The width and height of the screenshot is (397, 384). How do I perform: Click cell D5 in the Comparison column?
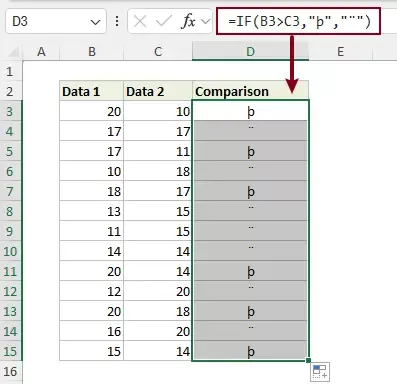pyautogui.click(x=250, y=151)
